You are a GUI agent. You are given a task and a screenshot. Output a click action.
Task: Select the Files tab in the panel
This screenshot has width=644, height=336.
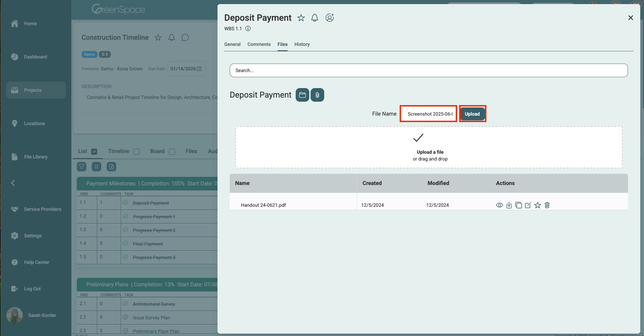click(x=282, y=44)
